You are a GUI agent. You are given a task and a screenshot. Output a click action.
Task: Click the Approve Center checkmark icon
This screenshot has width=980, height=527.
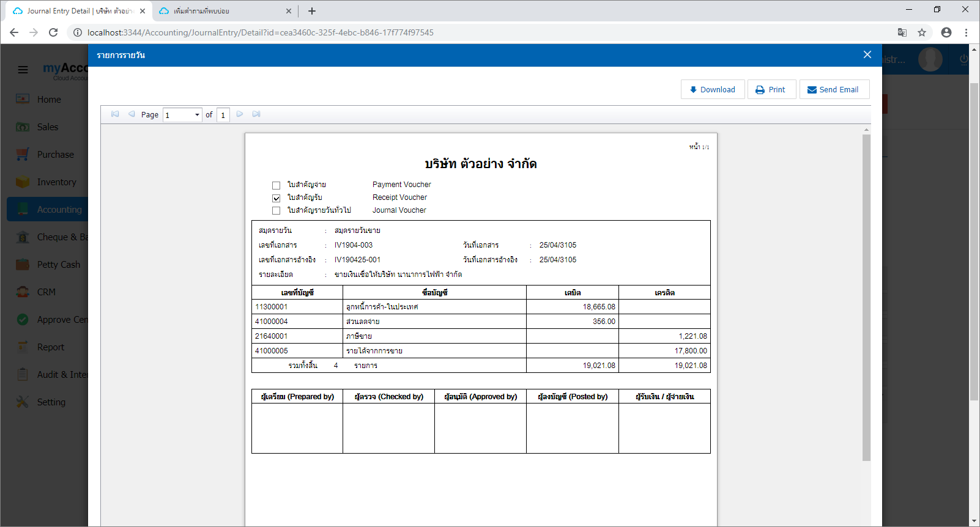tap(23, 319)
